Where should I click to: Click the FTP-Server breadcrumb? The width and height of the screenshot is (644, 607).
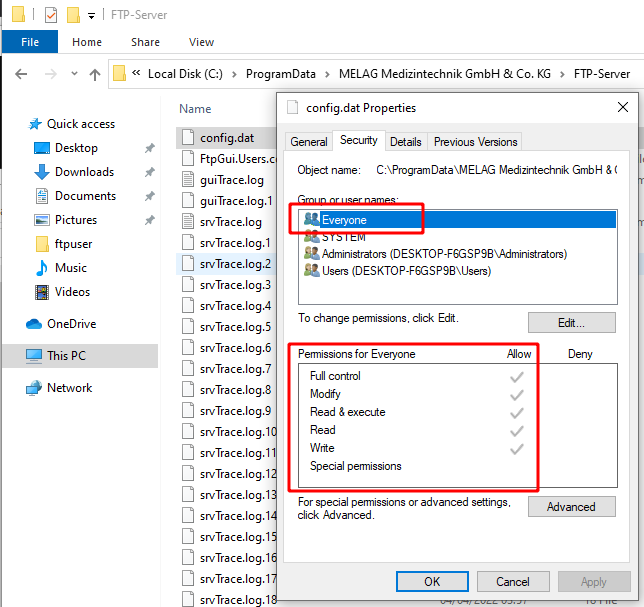coord(602,74)
